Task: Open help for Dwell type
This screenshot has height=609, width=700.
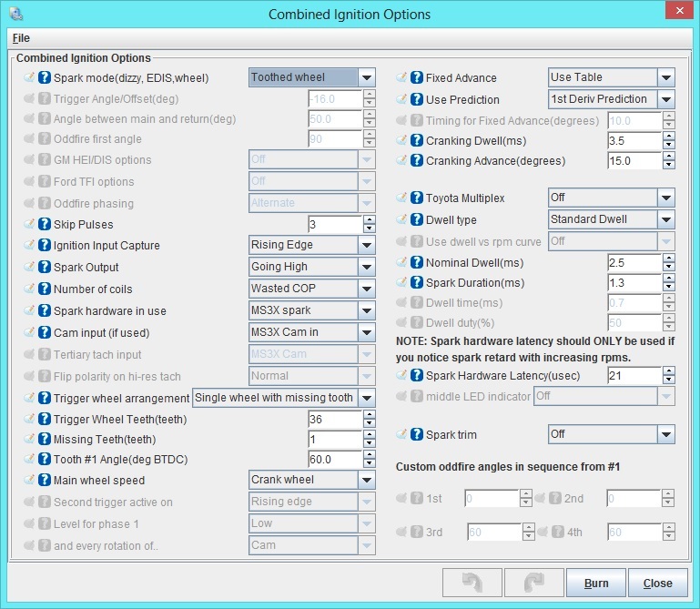Action: click(417, 219)
